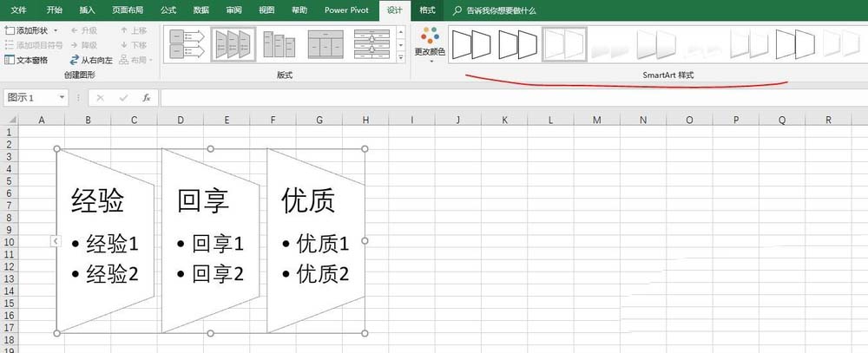Click the 经验 heading in SmartArt
Image resolution: width=868 pixels, height=353 pixels.
(x=97, y=200)
